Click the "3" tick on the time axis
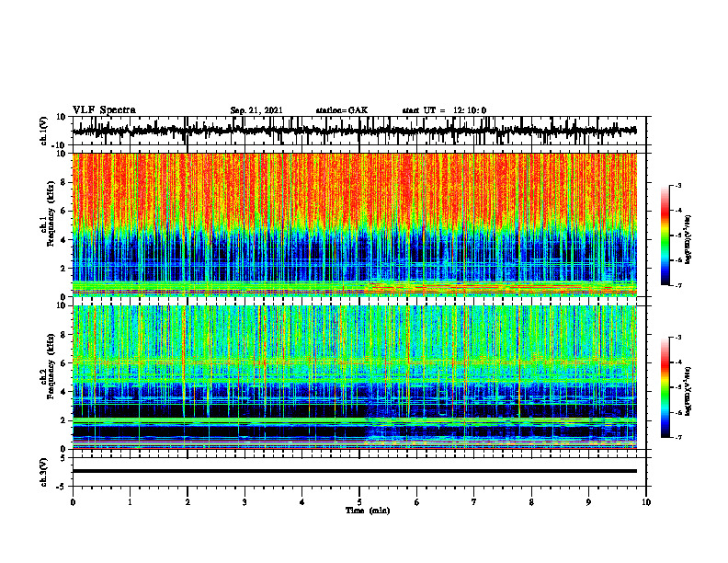 pyautogui.click(x=245, y=502)
